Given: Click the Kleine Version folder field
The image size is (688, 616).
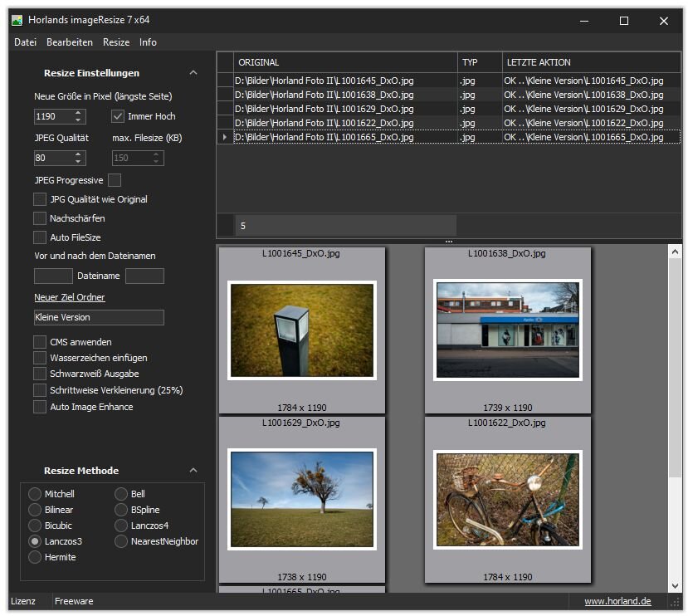Looking at the screenshot, I should 99,317.
